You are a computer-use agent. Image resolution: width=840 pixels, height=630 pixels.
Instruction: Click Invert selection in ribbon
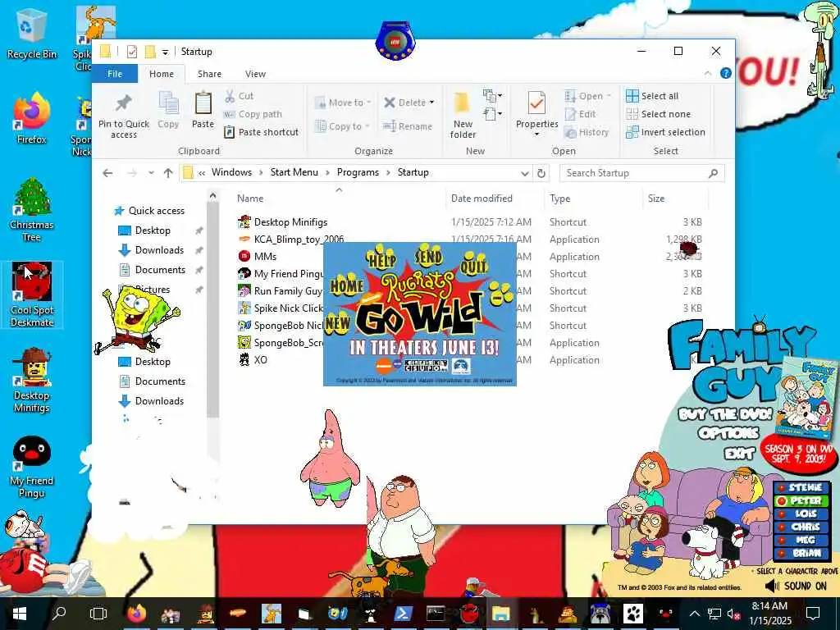tap(665, 132)
